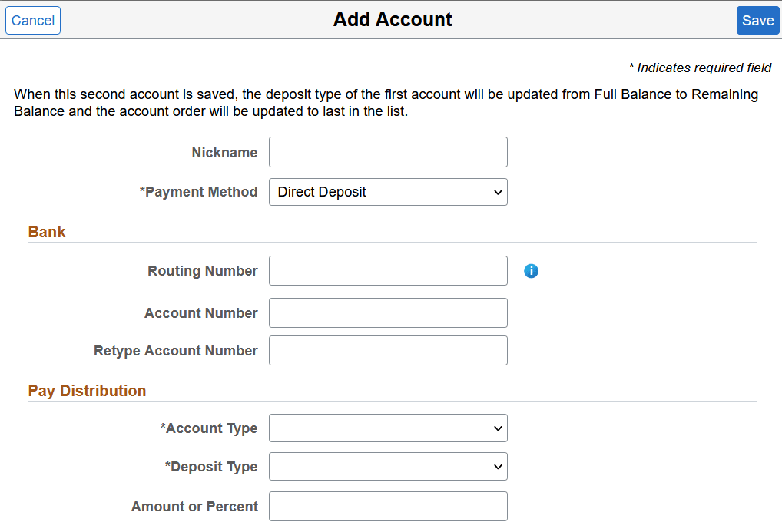Click the Pay Distribution section heading

[x=87, y=391]
